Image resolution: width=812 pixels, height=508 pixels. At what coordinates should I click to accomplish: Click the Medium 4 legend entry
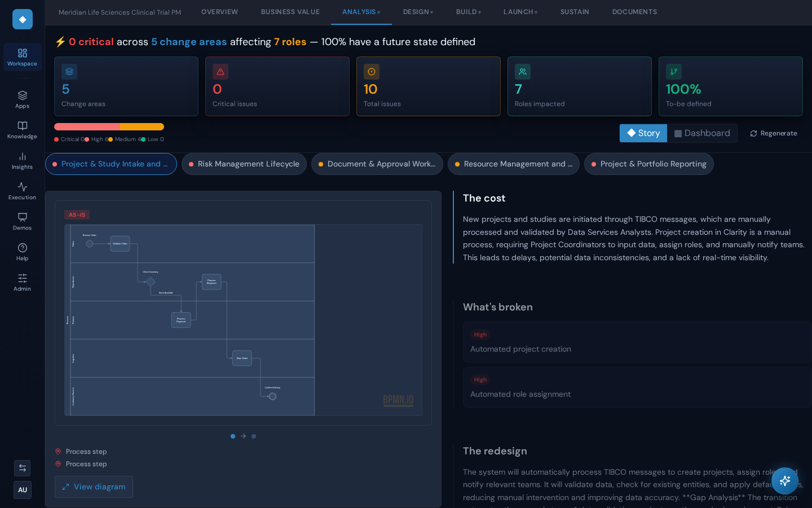pyautogui.click(x=125, y=139)
